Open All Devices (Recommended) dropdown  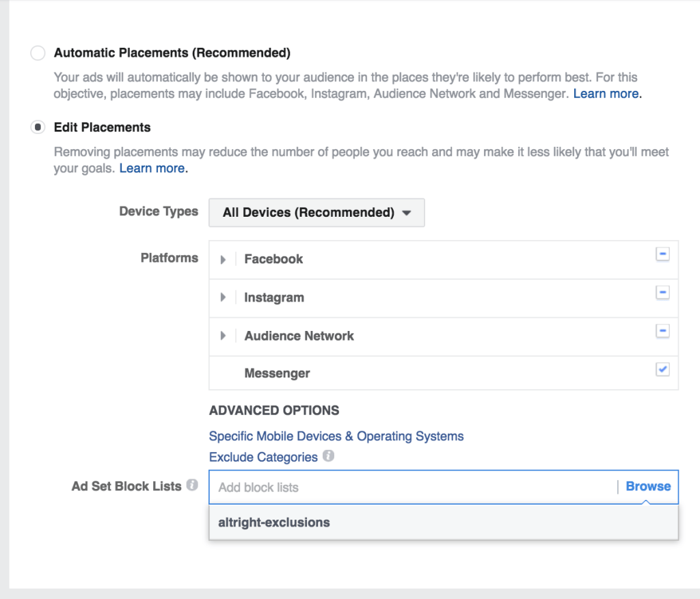(x=317, y=213)
